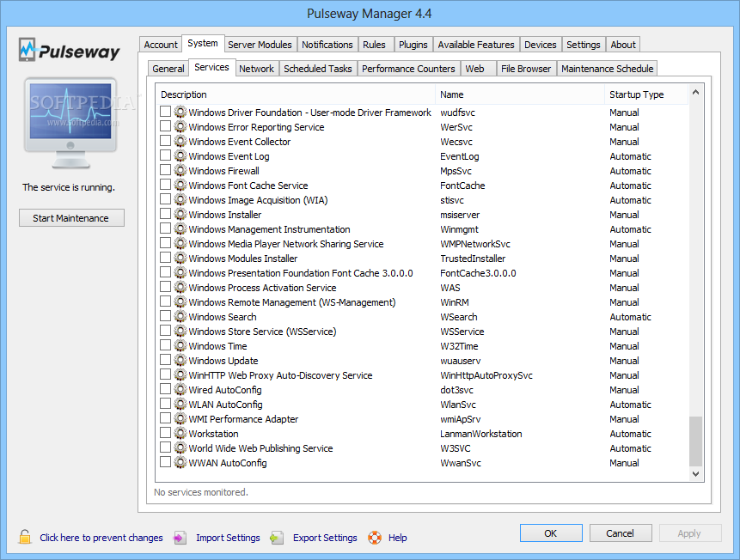Open the About tab
Image resolution: width=740 pixels, height=560 pixels.
[623, 45]
